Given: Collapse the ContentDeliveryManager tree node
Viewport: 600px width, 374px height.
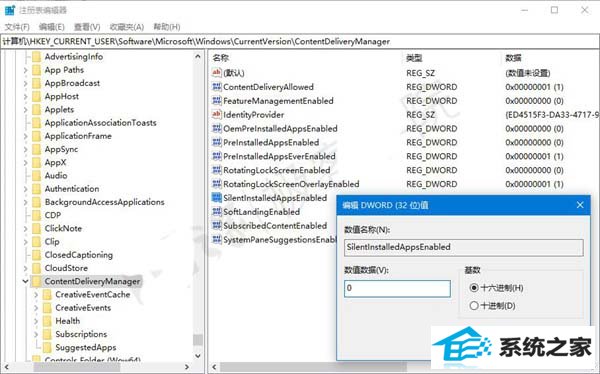Looking at the screenshot, I should tap(25, 281).
